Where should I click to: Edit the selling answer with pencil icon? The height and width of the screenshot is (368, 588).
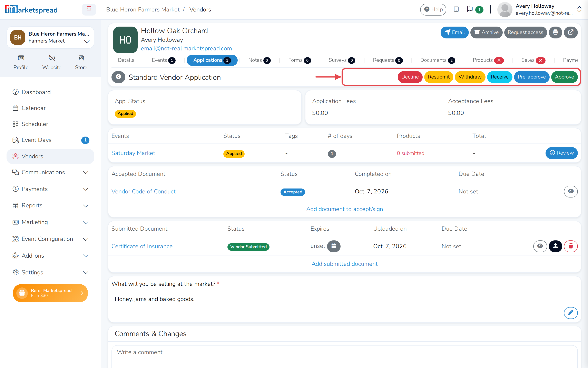(x=570, y=313)
